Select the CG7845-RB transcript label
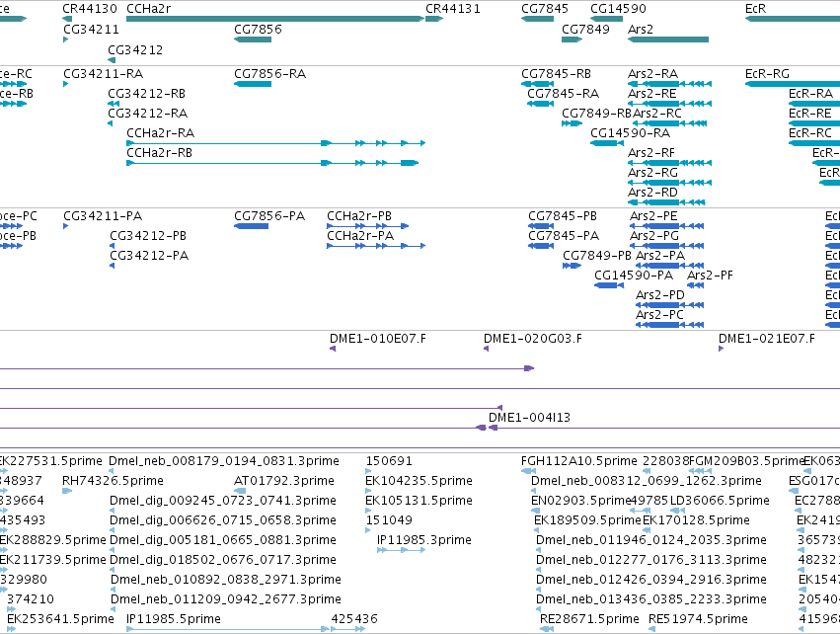840x634 pixels. coord(556,74)
